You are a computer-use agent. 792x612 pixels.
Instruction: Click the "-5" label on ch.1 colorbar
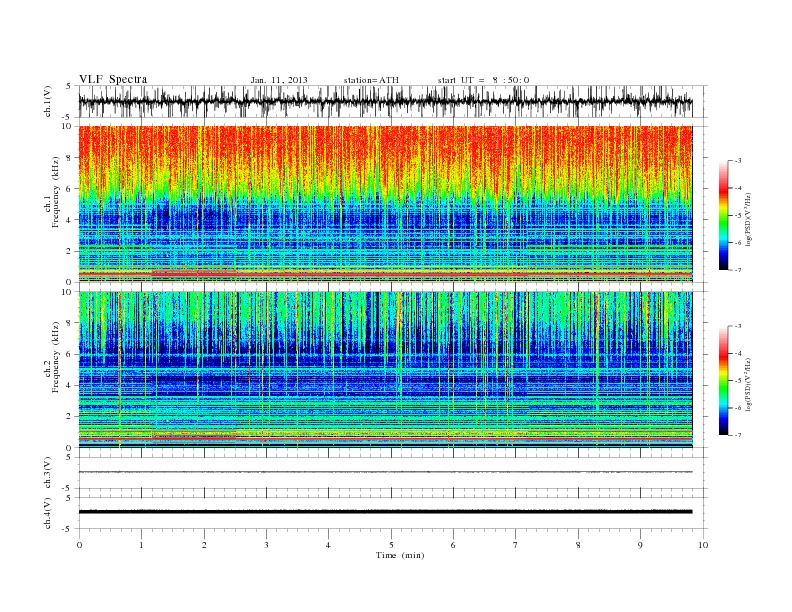pyautogui.click(x=738, y=216)
